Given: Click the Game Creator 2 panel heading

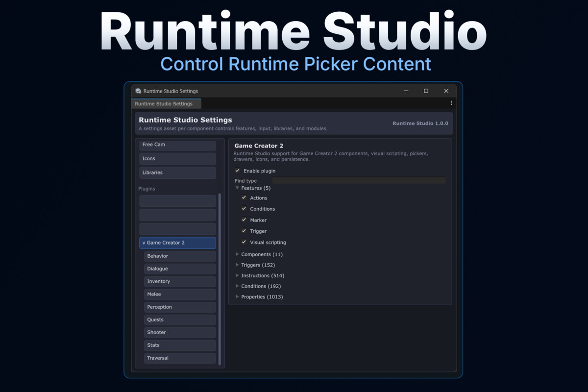Looking at the screenshot, I should [x=259, y=146].
